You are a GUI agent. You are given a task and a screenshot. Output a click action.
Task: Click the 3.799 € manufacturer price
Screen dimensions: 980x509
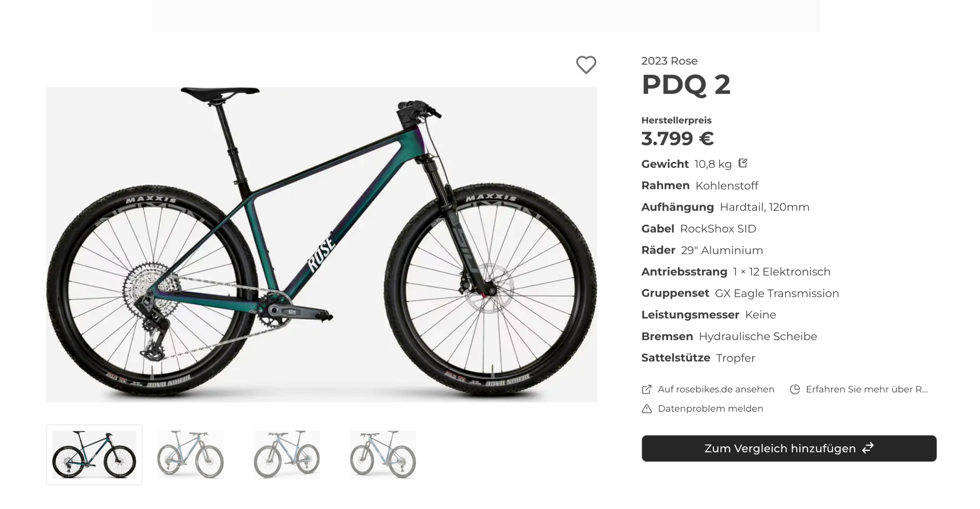coord(677,138)
